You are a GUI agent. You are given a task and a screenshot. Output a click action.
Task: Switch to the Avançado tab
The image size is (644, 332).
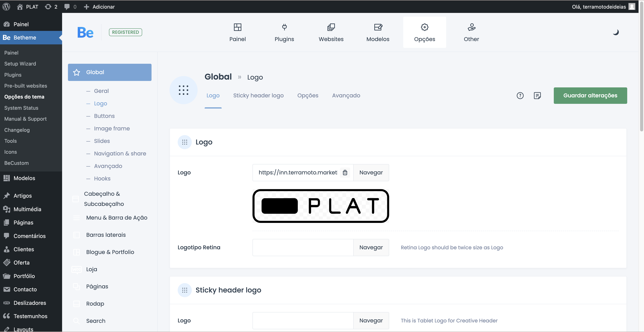point(346,95)
